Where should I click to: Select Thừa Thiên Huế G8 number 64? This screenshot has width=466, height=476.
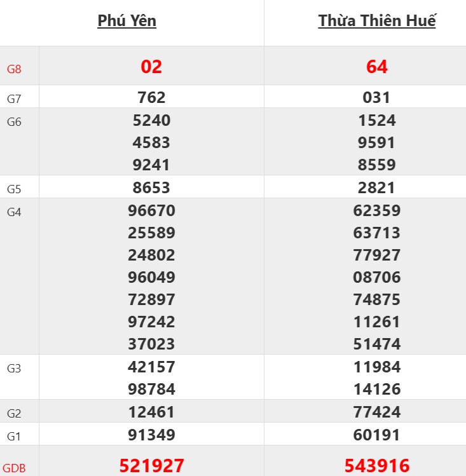[x=377, y=67]
